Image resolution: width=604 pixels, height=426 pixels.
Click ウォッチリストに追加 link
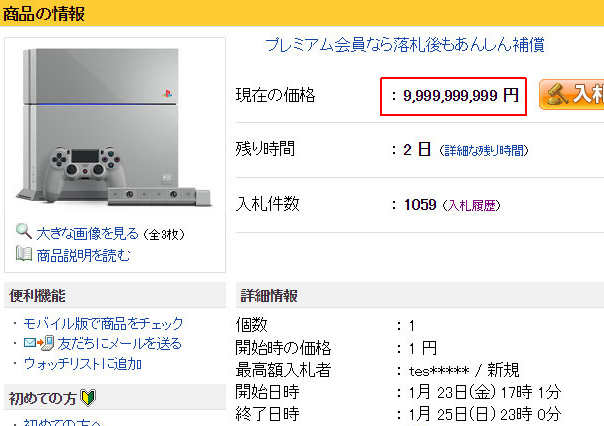pyautogui.click(x=82, y=364)
